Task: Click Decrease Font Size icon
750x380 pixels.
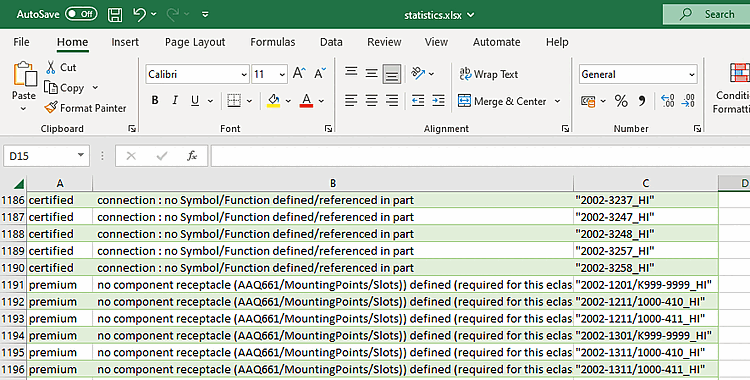Action: click(320, 73)
